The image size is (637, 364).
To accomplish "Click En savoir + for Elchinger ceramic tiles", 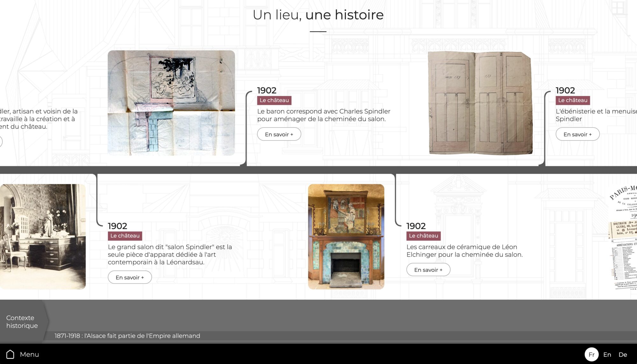I will [x=428, y=270].
